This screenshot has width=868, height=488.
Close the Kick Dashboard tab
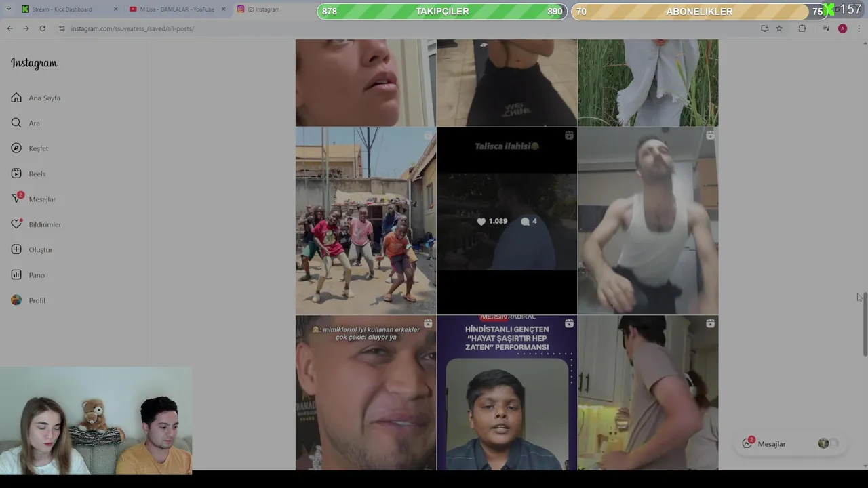pos(115,9)
